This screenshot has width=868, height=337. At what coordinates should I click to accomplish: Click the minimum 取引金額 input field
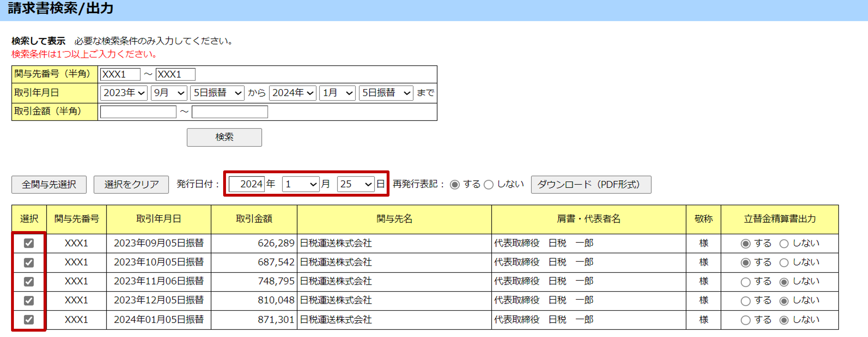(138, 112)
